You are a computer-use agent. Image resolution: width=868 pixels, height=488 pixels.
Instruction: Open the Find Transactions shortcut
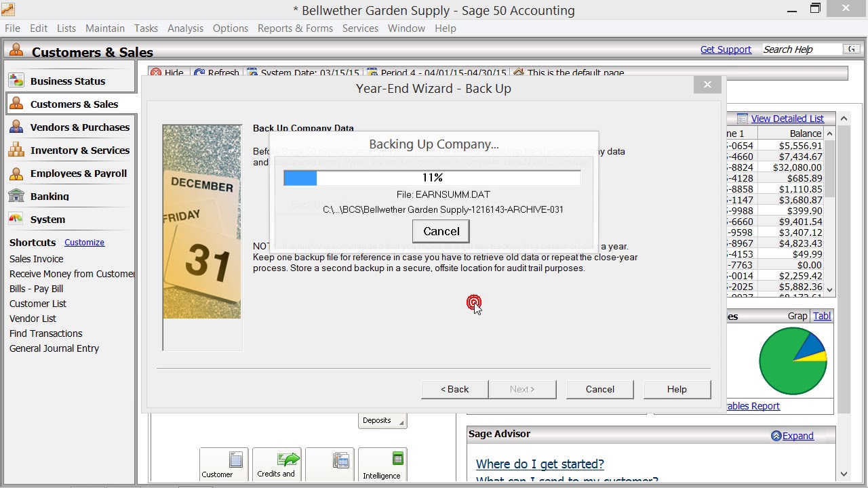[x=46, y=333]
